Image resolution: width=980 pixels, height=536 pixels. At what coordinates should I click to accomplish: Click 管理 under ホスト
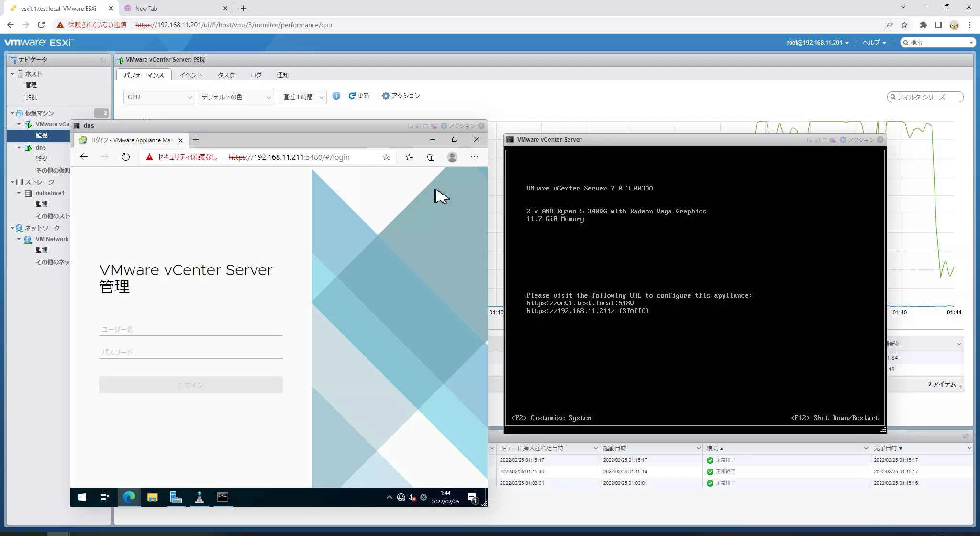coord(31,85)
